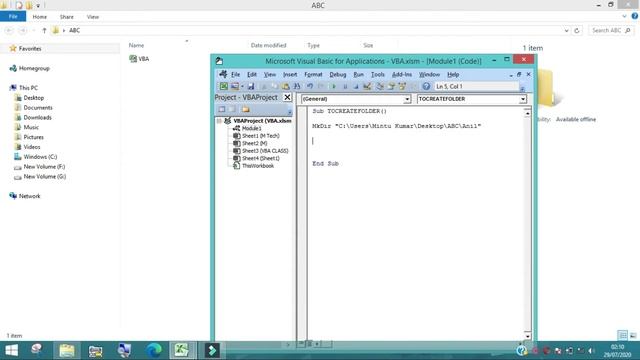The width and height of the screenshot is (640, 360).
Task: Open the Add-Ins menu in VBA editor
Action: click(x=402, y=75)
